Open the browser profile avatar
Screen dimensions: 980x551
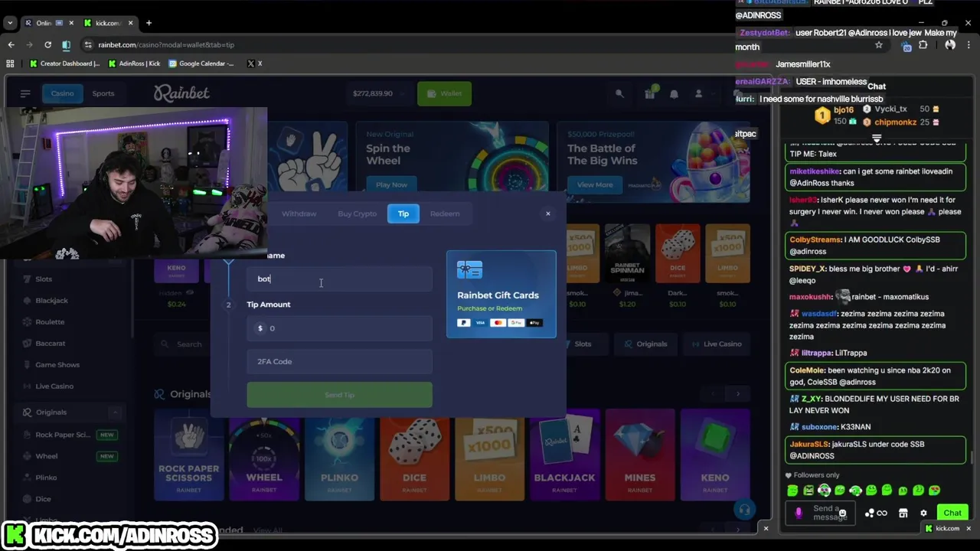pyautogui.click(x=950, y=45)
